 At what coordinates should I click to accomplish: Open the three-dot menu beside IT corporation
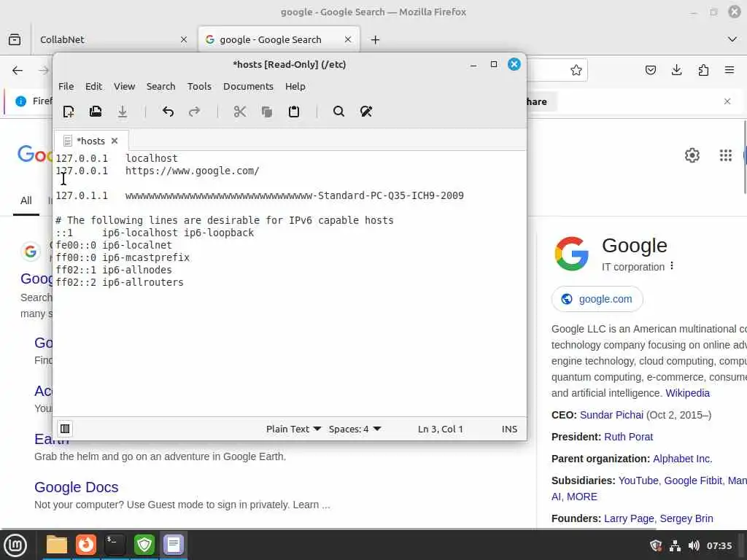click(x=672, y=265)
